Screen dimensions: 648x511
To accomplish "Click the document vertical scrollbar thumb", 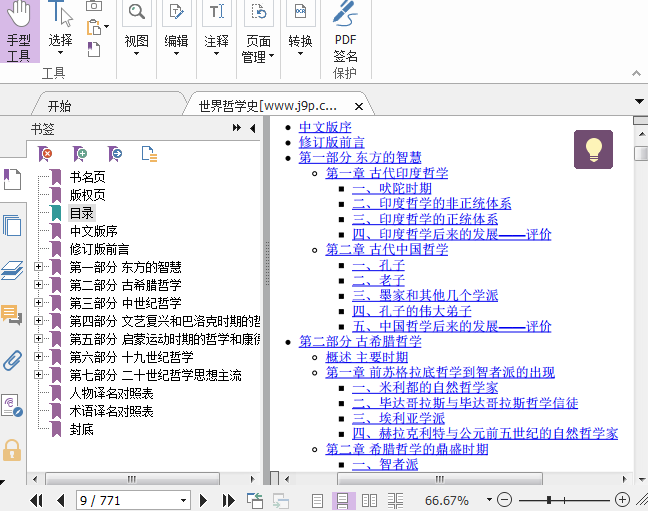I will click(x=641, y=153).
